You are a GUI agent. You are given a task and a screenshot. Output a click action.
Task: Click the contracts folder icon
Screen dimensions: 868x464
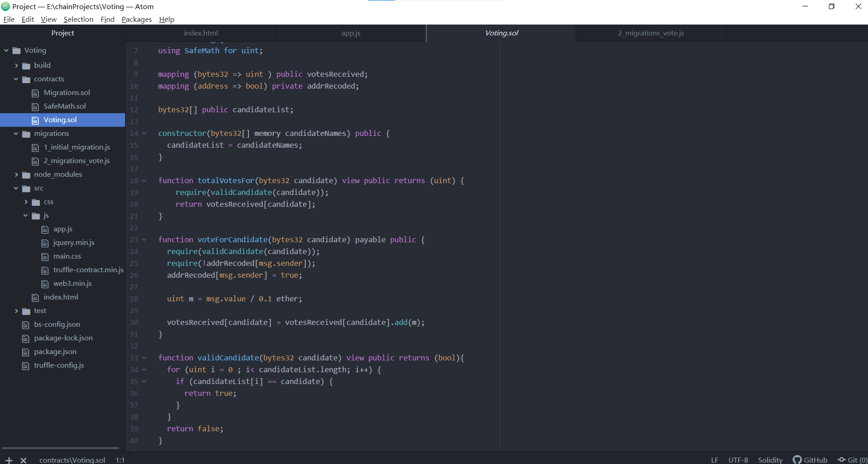pyautogui.click(x=26, y=80)
